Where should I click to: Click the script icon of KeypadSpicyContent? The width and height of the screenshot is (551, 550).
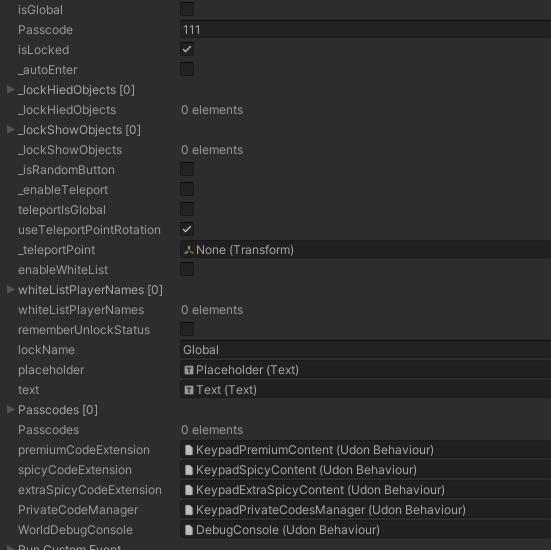click(189, 470)
